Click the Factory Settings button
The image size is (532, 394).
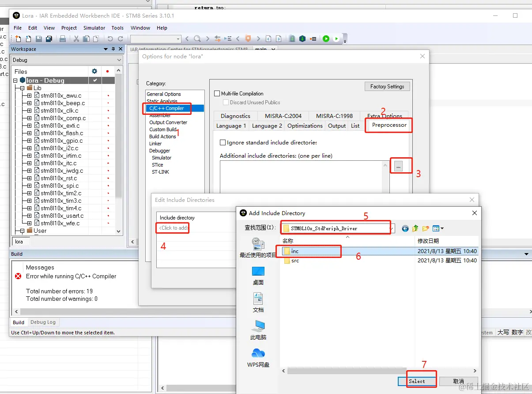(387, 87)
